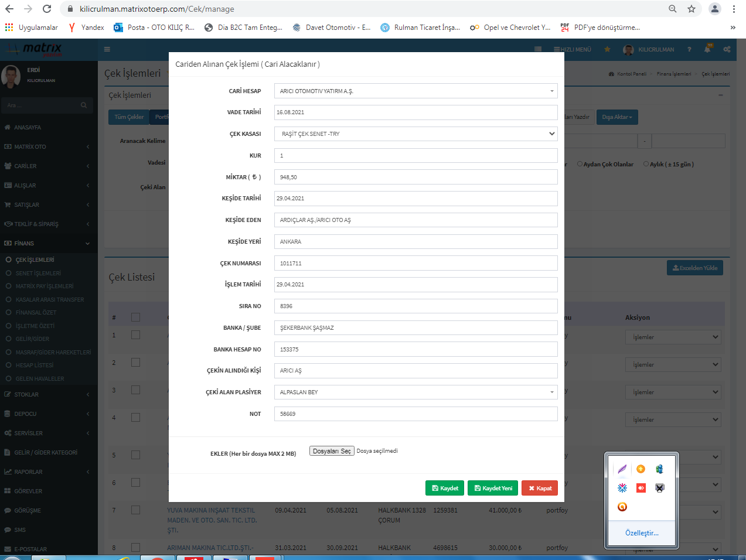Screen dimensions: 746x560
Task: Open ANASAYFA in the sidebar menu
Action: coord(28,128)
